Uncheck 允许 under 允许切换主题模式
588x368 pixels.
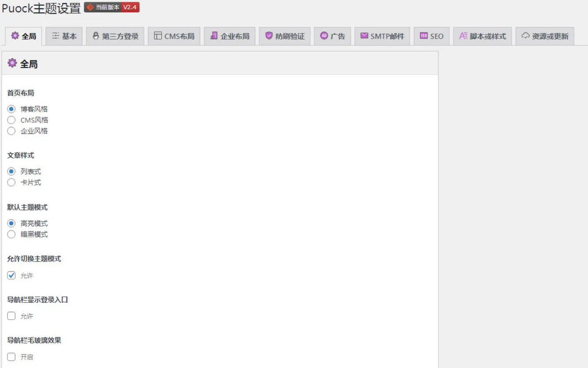11,276
